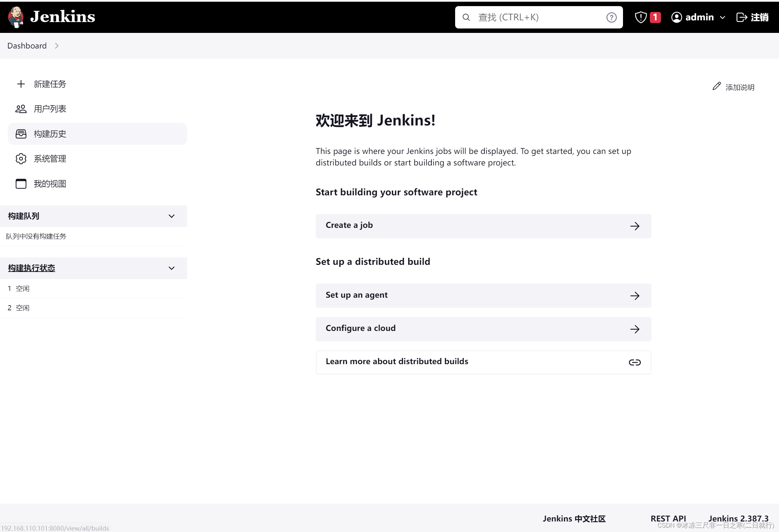Screen dimensions: 779x532
Task: Click the plus icon for 新建任务
Action: [x=21, y=84]
